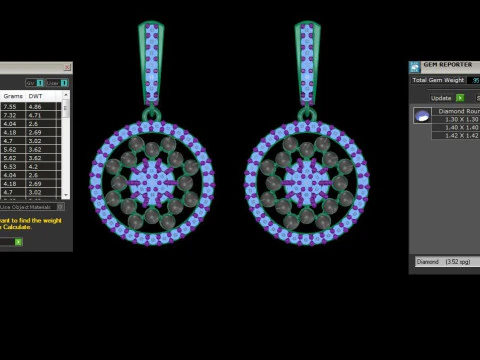Select the left earring's tapered top bail
The height and width of the screenshot is (360, 480).
(x=151, y=64)
